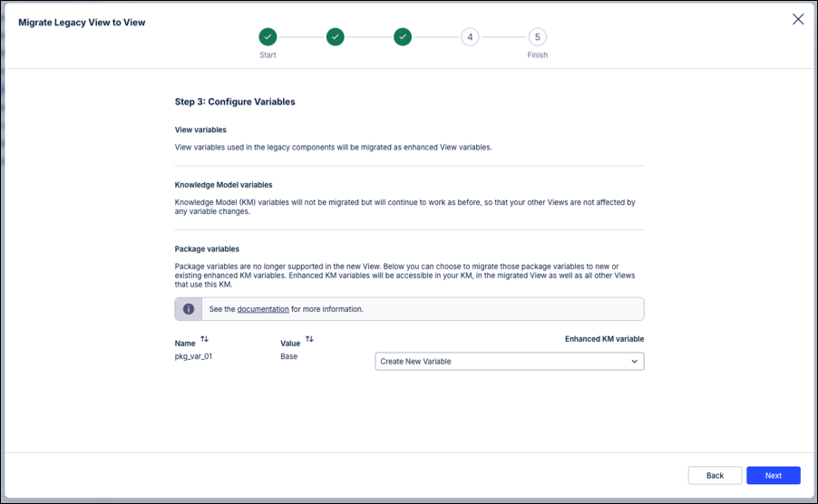The height and width of the screenshot is (504, 818).
Task: Click the Base value cell
Action: pos(288,357)
